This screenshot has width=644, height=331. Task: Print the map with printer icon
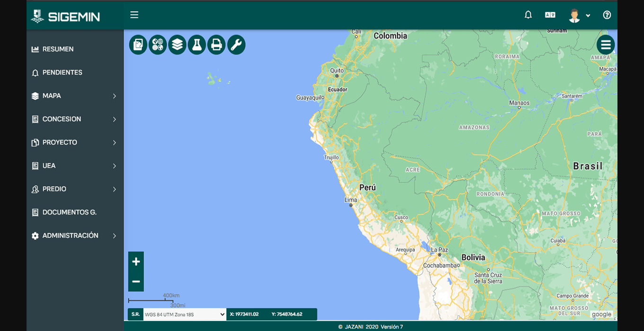click(216, 45)
